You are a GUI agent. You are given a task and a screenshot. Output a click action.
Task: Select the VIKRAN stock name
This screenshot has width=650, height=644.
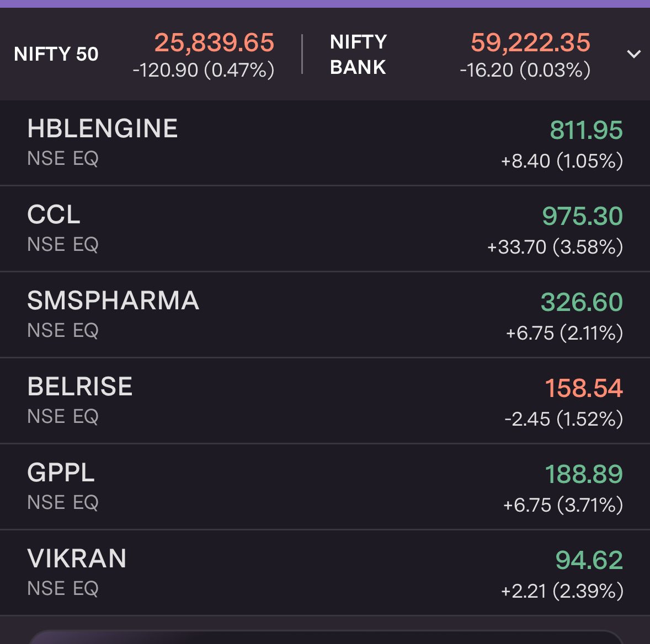[77, 559]
